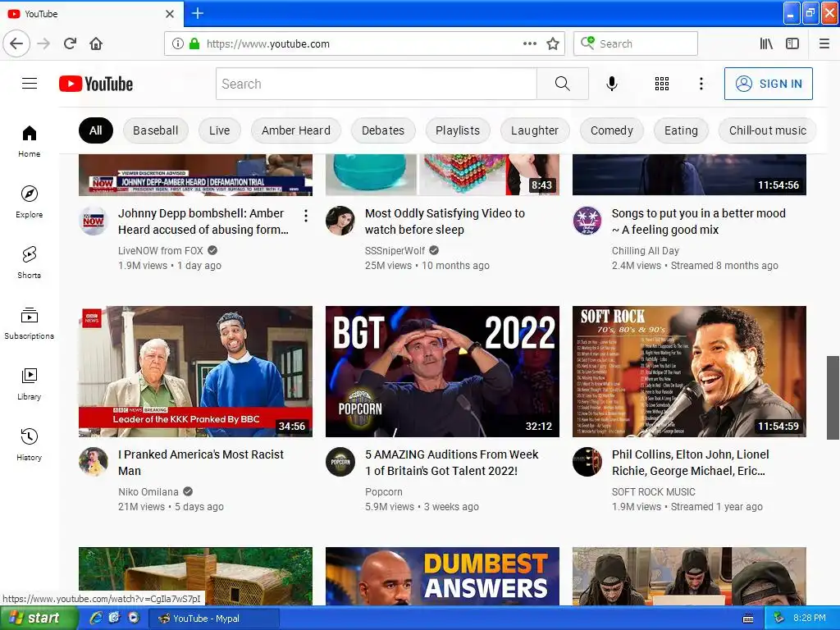The height and width of the screenshot is (630, 840).
Task: Click the browser forward arrow
Action: pos(43,43)
